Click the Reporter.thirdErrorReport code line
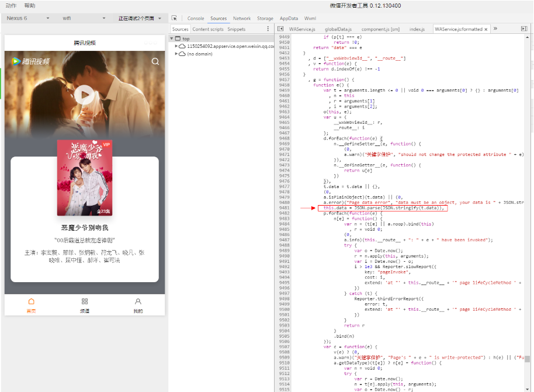The image size is (534, 392). click(x=389, y=299)
